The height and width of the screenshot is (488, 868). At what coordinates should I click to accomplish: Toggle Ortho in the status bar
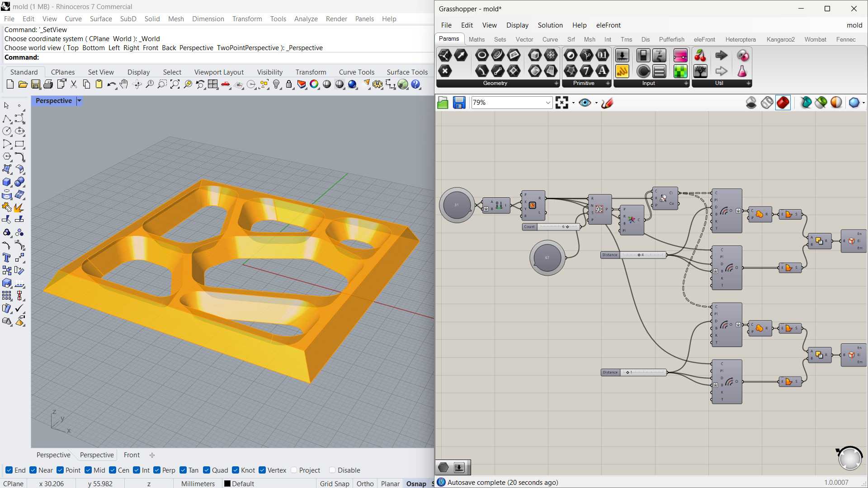tap(365, 483)
